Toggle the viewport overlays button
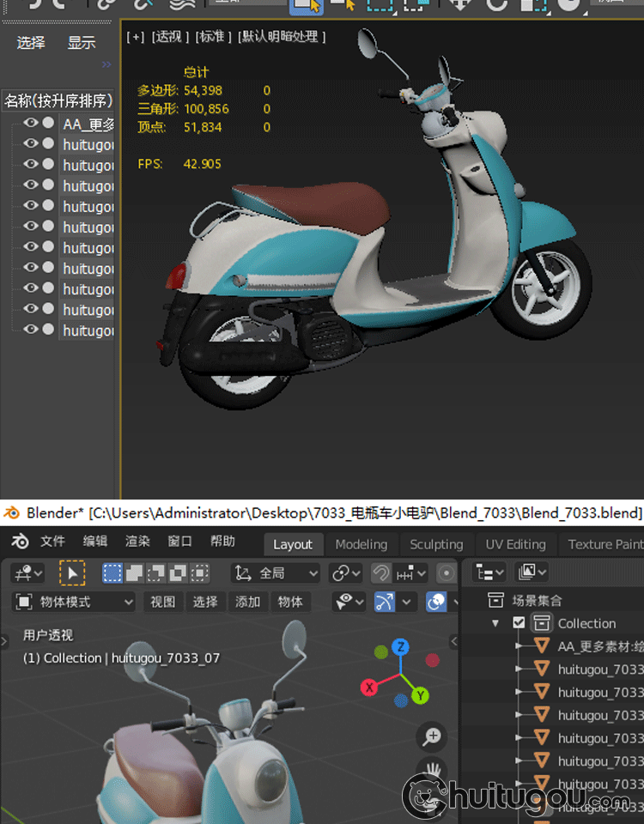 [437, 602]
